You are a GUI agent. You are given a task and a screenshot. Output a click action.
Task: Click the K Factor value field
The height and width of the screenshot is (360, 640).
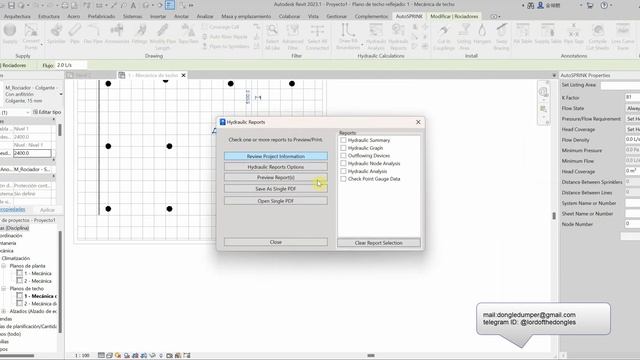pos(632,98)
